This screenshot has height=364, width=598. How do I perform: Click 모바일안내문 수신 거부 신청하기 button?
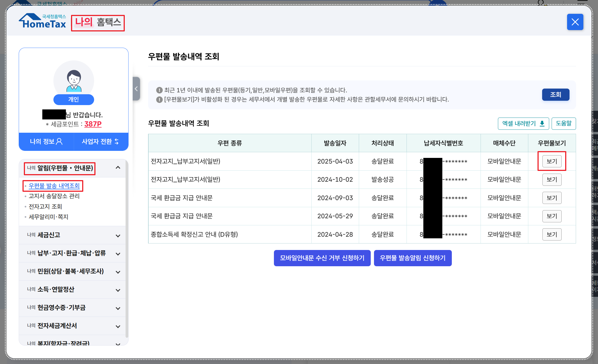322,258
